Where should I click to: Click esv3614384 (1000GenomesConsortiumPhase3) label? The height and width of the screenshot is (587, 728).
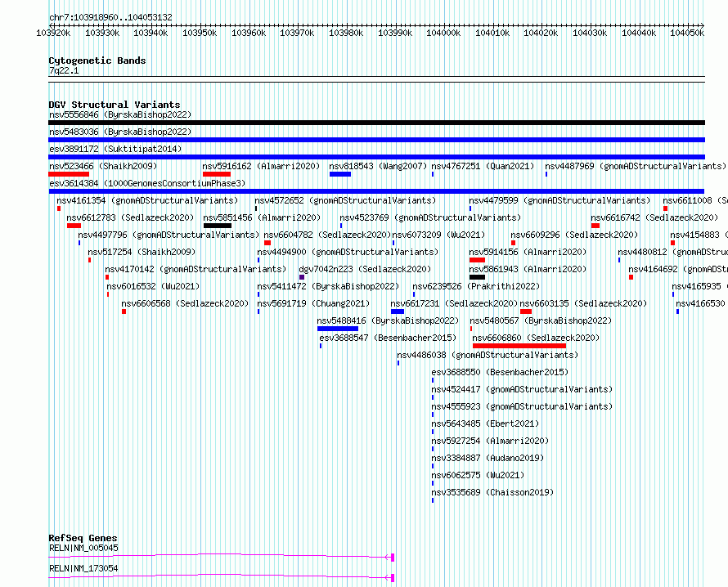point(147,183)
